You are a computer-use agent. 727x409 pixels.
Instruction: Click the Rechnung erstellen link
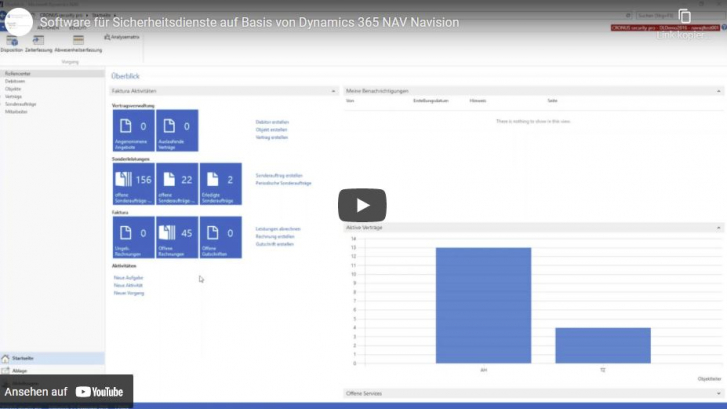pyautogui.click(x=274, y=236)
